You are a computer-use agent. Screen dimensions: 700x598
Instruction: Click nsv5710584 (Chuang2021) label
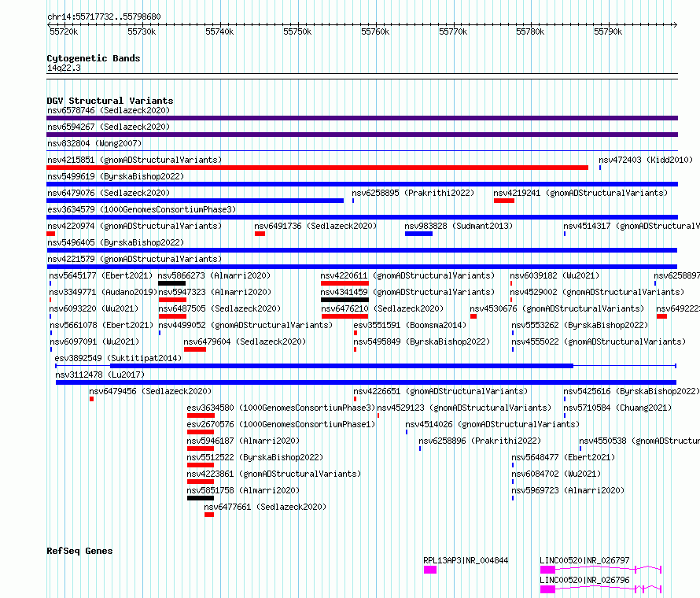pos(617,408)
